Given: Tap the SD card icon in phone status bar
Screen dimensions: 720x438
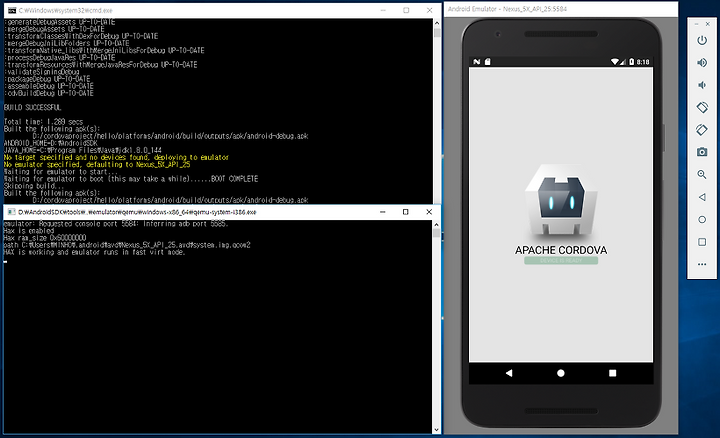Looking at the screenshot, I should tap(488, 62).
